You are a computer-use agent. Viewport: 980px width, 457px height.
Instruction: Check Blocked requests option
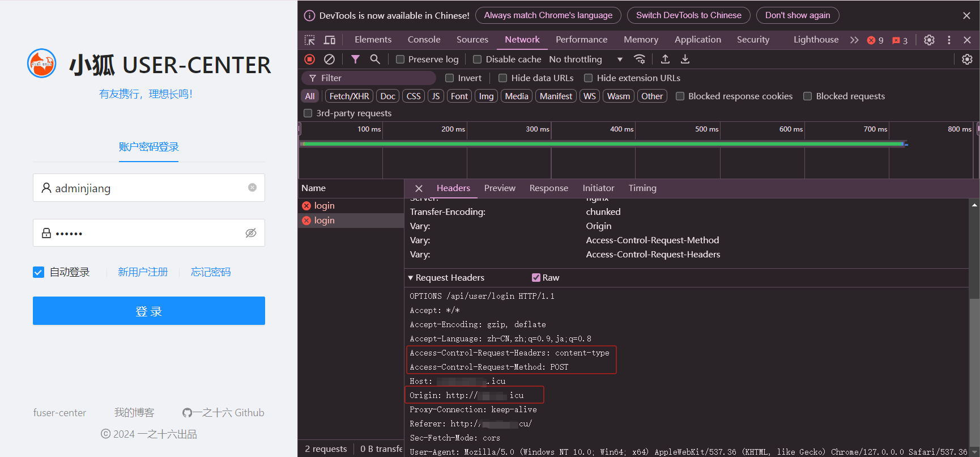[808, 96]
